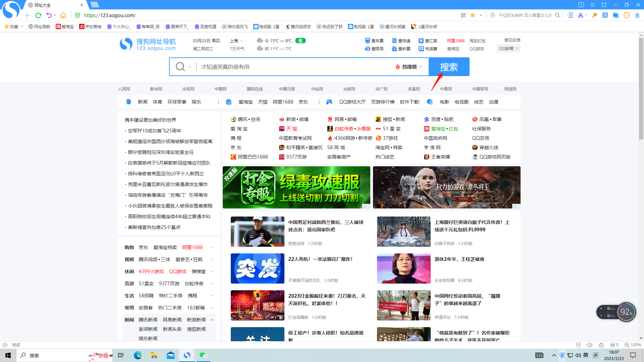Open the 收藏 favorites dropdown

tap(13, 26)
